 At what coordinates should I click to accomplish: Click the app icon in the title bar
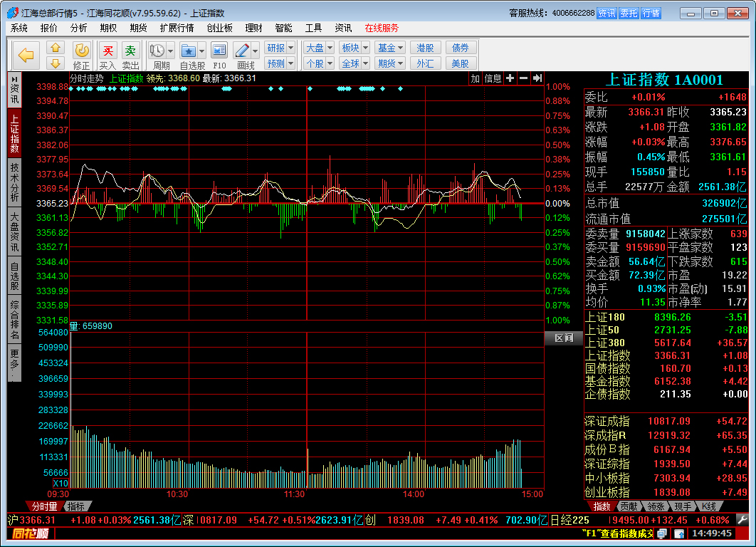click(x=13, y=13)
